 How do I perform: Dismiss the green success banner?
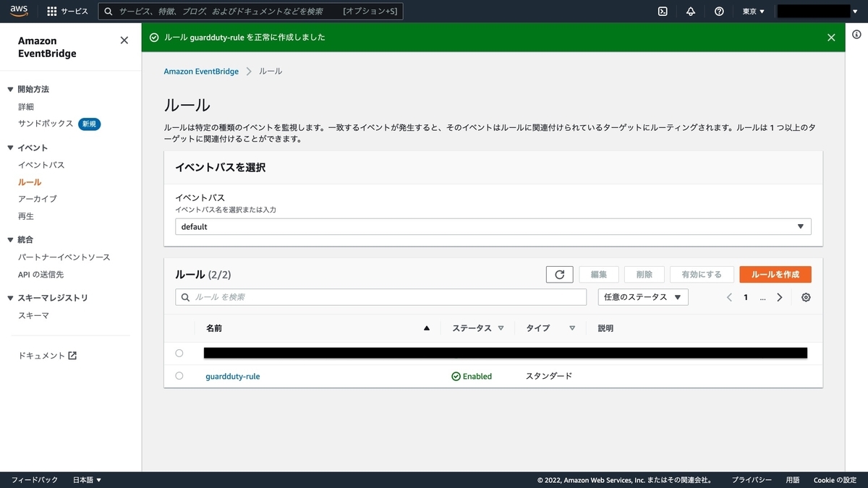(x=831, y=37)
